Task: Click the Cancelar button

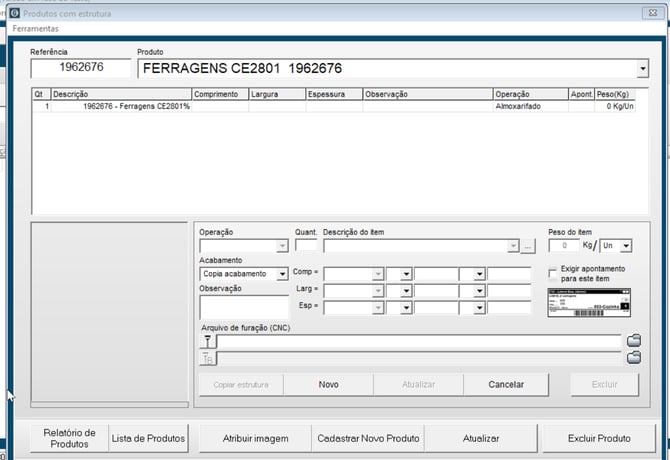Action: click(x=506, y=384)
